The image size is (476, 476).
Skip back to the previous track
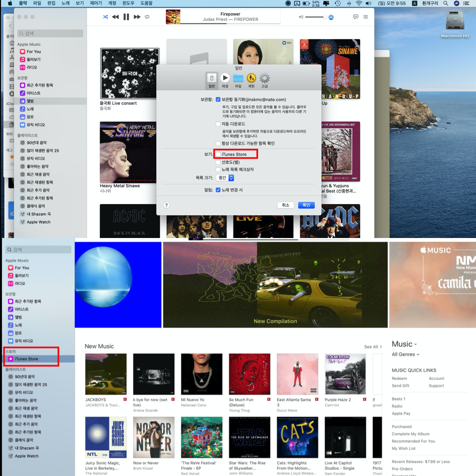[x=115, y=17]
